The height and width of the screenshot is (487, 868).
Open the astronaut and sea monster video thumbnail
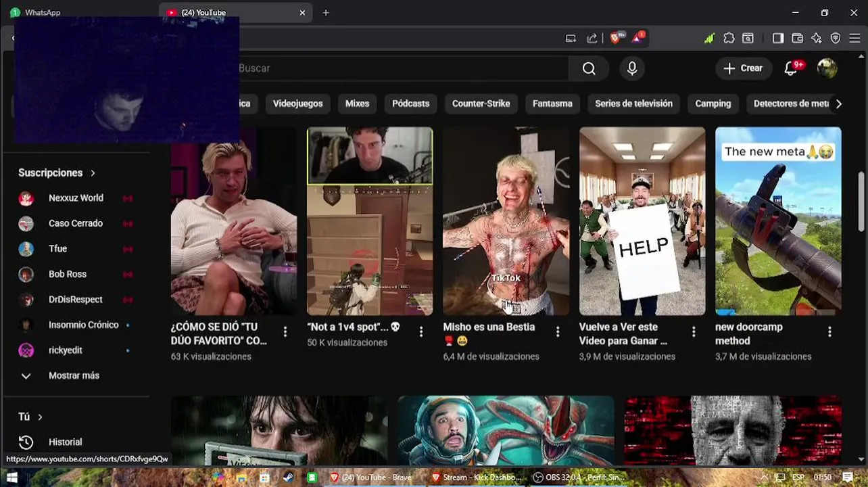point(506,431)
